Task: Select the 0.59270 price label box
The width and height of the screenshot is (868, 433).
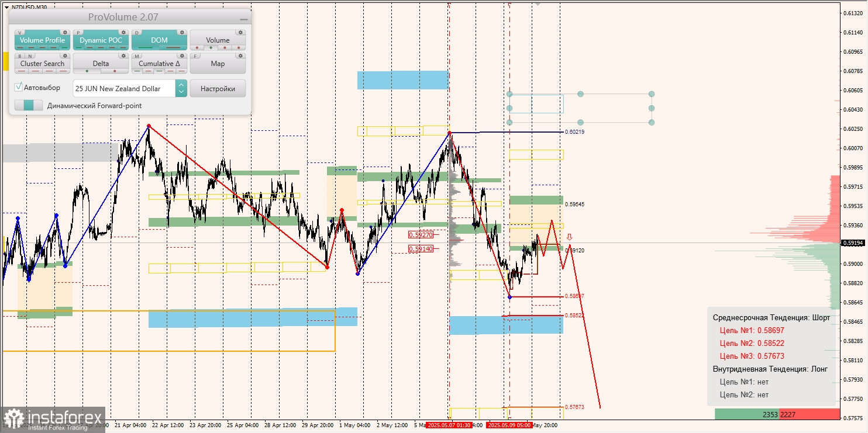Action: click(x=421, y=234)
